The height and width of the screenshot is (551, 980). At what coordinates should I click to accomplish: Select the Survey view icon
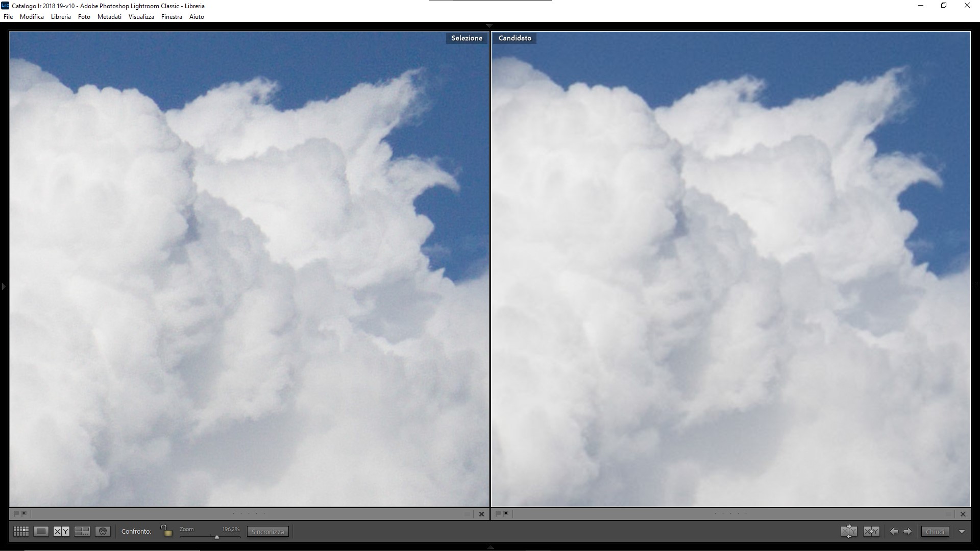82,532
